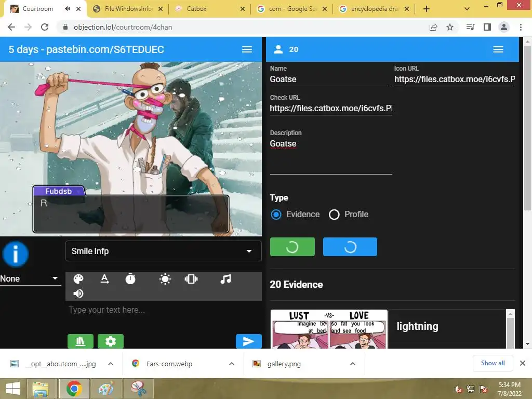Image resolution: width=532 pixels, height=399 pixels.
Task: Mute the Courtroom tab audio icon
Action: click(x=67, y=9)
